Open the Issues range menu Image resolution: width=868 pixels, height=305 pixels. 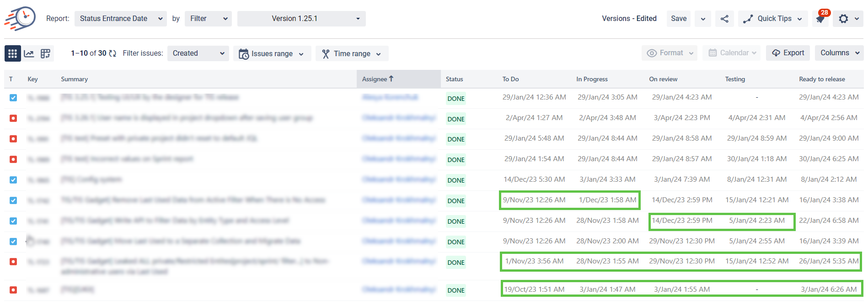pyautogui.click(x=272, y=53)
